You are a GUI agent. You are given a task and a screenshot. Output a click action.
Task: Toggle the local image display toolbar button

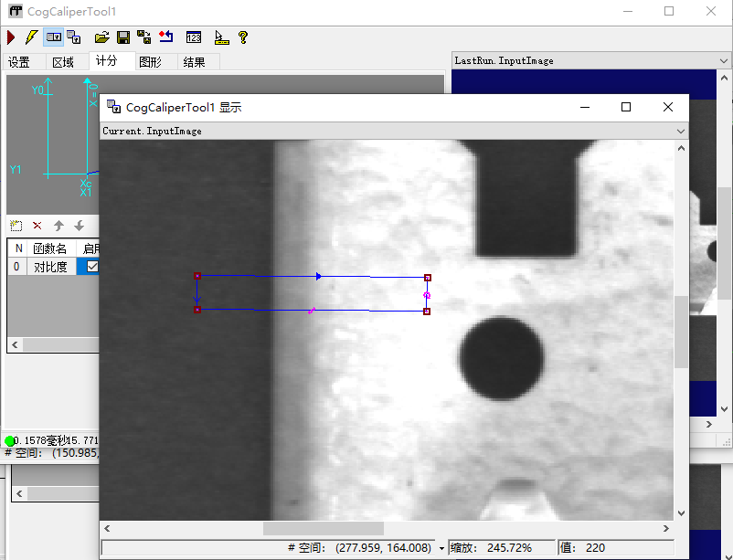54,37
